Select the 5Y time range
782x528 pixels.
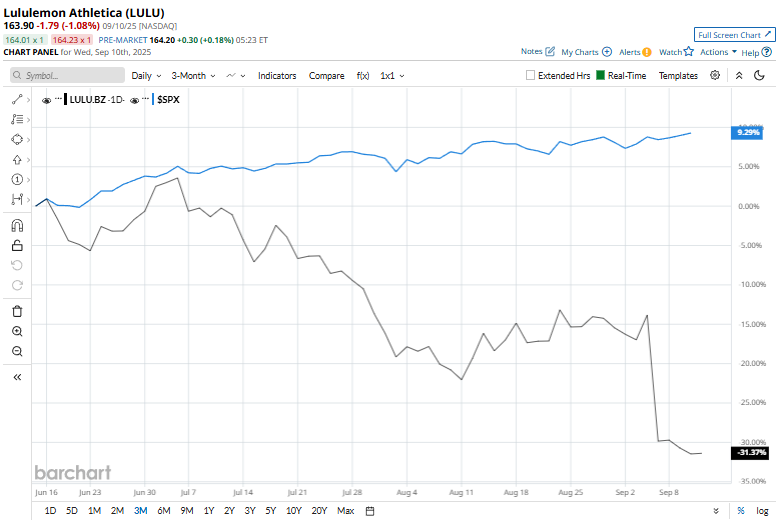click(x=270, y=511)
